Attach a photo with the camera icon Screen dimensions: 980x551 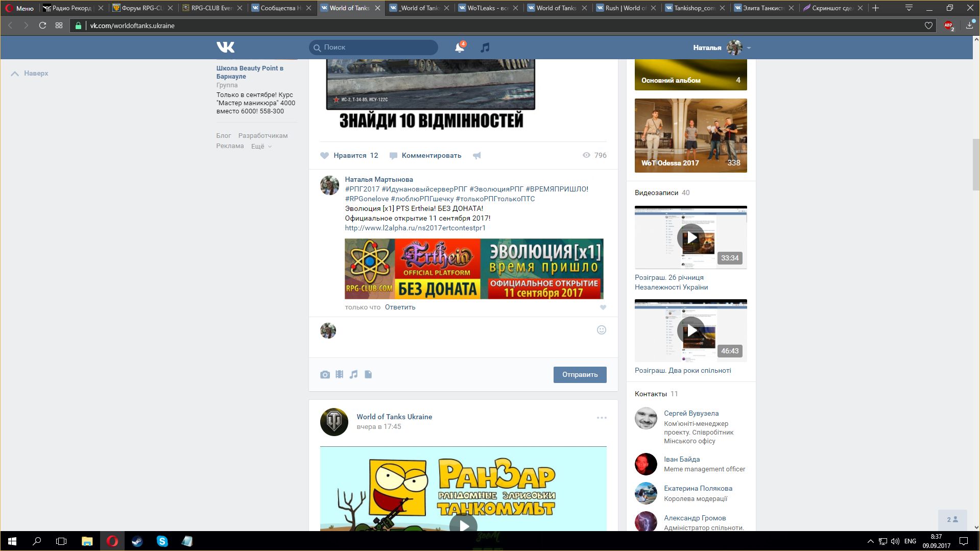pos(325,374)
